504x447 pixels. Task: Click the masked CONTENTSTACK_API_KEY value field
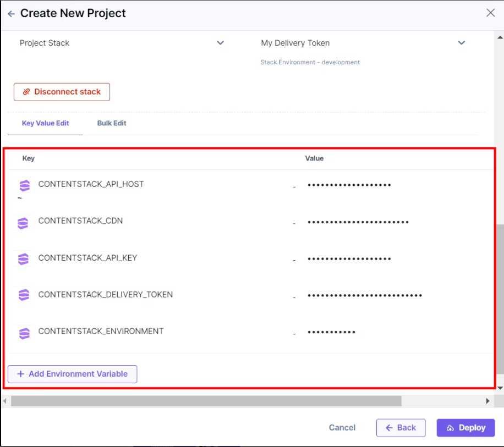349,259
